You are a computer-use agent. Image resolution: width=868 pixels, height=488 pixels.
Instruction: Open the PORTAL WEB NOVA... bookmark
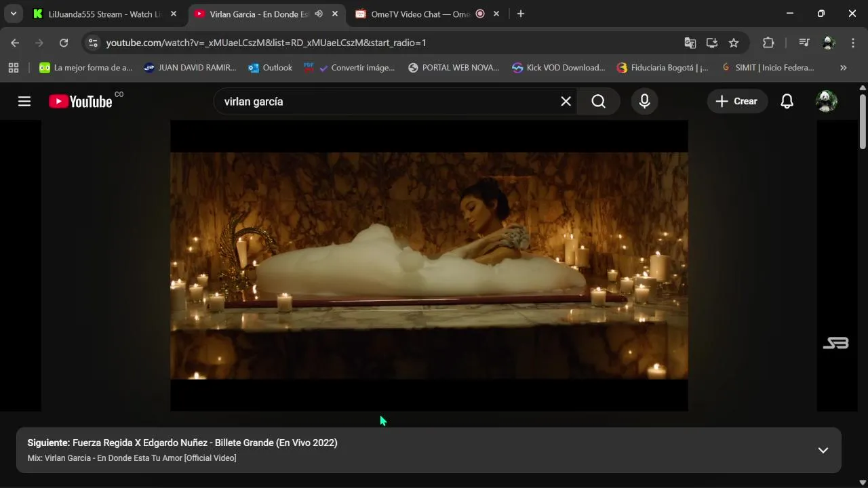click(x=454, y=68)
